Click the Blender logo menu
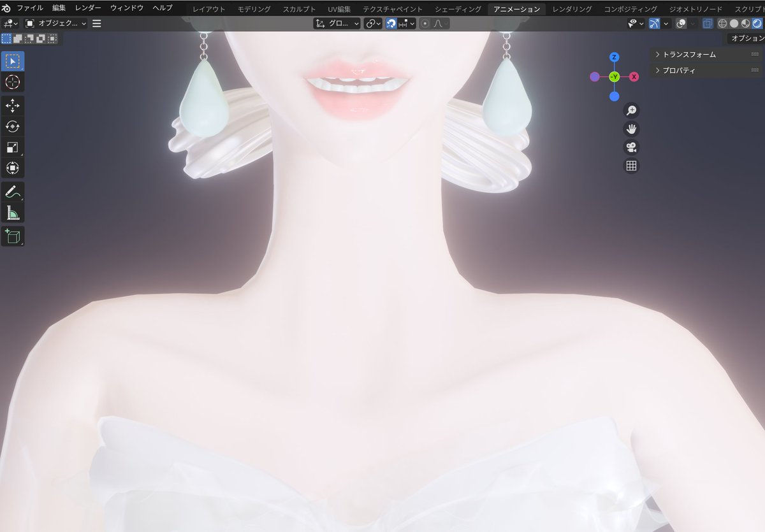765x532 pixels. coord(6,8)
